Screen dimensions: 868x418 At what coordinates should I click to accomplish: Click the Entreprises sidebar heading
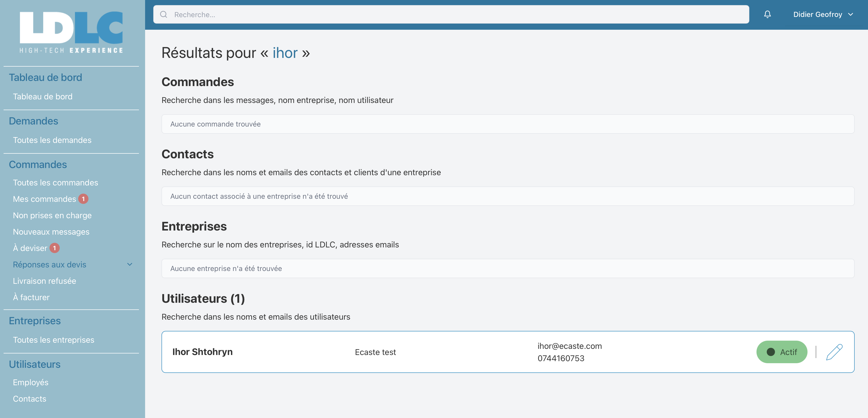35,321
